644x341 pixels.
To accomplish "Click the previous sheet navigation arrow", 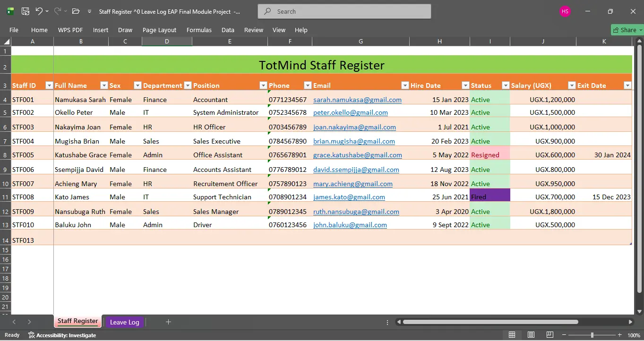I will [14, 322].
